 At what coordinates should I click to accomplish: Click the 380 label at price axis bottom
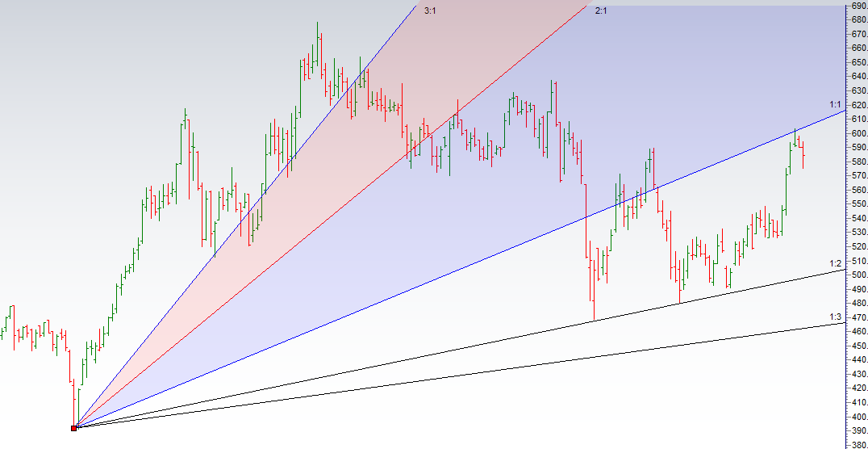(857, 444)
